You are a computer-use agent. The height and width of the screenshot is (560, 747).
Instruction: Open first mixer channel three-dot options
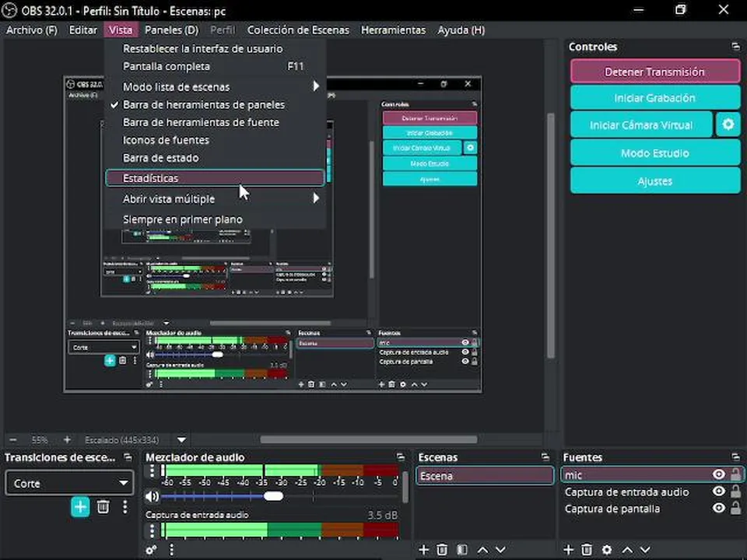tap(152, 471)
